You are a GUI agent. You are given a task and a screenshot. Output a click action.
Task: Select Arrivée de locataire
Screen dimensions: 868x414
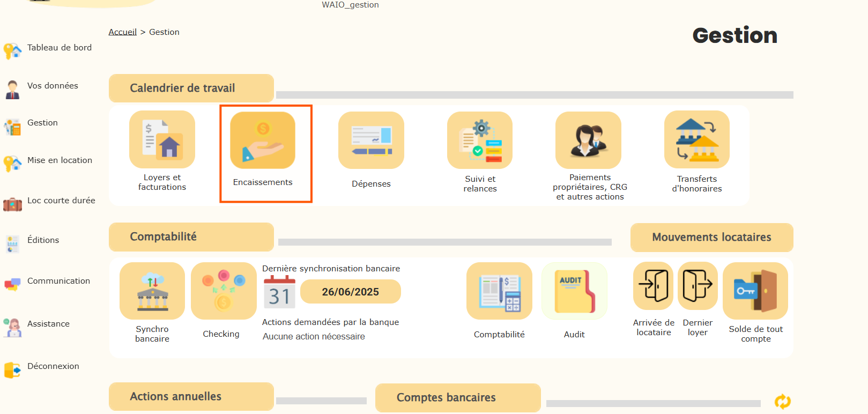[x=653, y=286]
